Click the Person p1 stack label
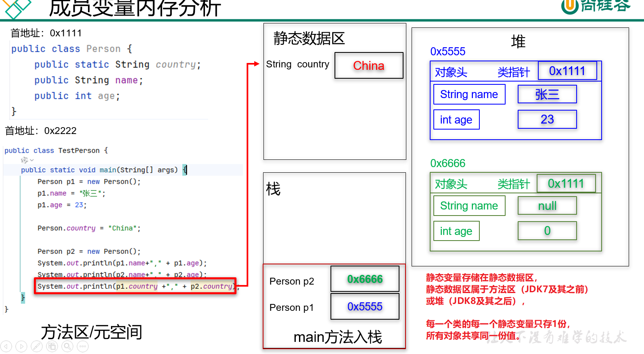The height and width of the screenshot is (354, 644). 292,308
